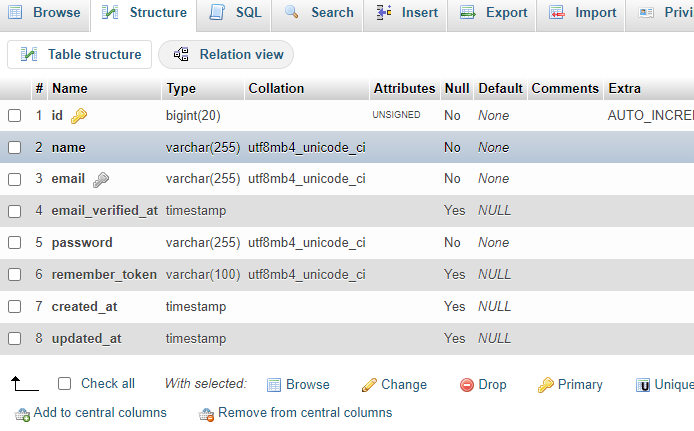This screenshot has height=431, width=694.
Task: Open the SQL tab
Action: [x=235, y=13]
